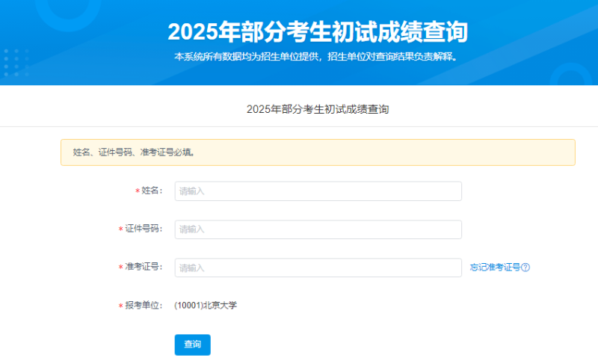Click the 姓名 input field
The image size is (598, 364).
click(318, 191)
